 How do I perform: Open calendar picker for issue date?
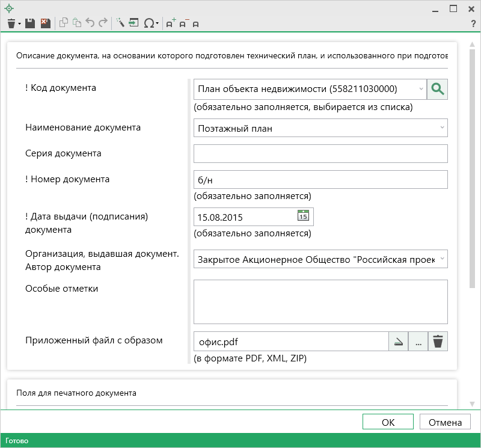click(x=304, y=216)
